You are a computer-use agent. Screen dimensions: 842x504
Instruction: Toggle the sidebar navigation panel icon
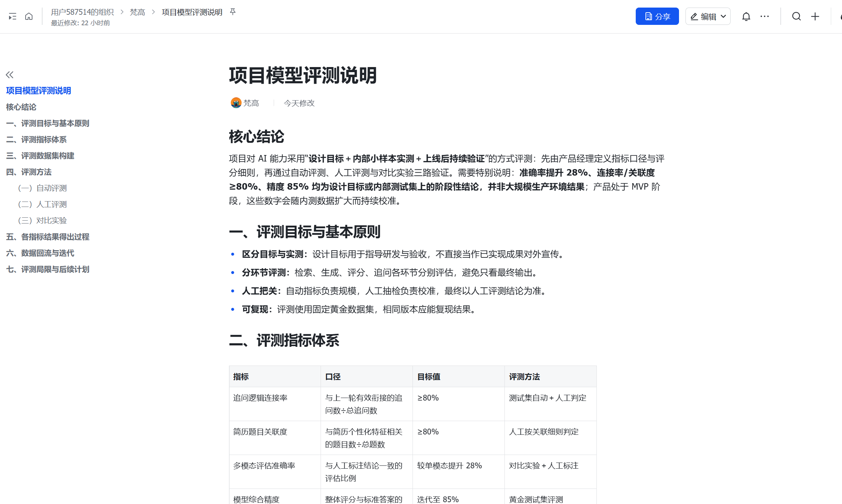[x=13, y=17]
